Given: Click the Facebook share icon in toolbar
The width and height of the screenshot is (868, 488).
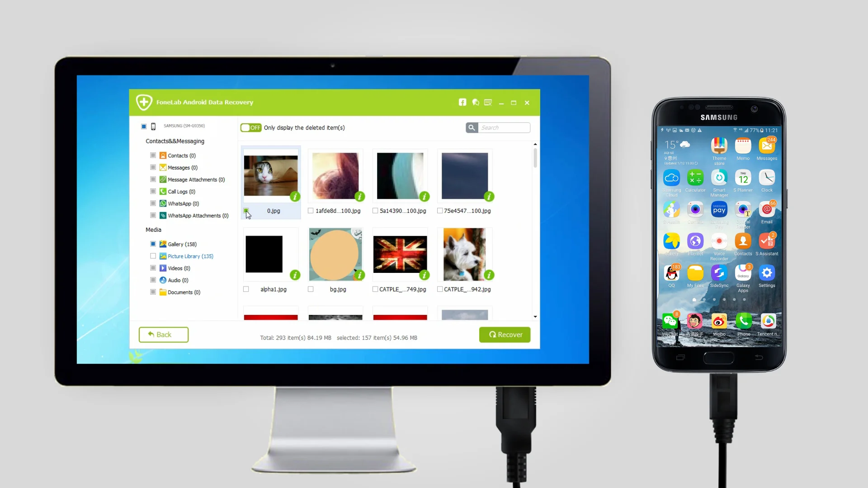Looking at the screenshot, I should [x=463, y=102].
